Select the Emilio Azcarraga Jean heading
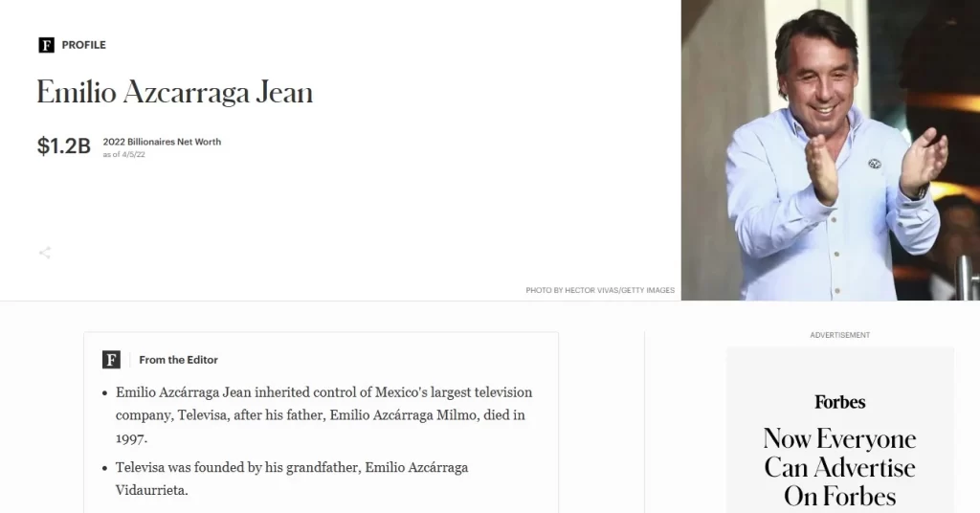This screenshot has height=513, width=980. [175, 93]
